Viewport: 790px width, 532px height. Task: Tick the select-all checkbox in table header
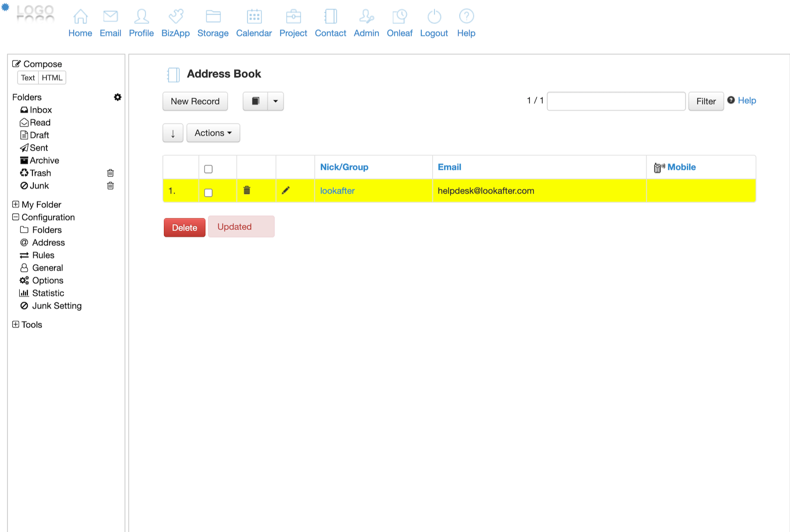pos(208,169)
